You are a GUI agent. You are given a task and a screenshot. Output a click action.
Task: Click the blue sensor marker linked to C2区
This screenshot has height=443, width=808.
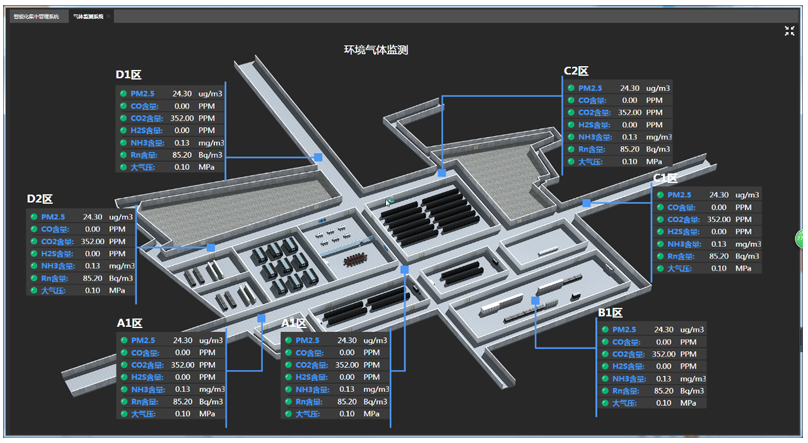[x=441, y=173]
